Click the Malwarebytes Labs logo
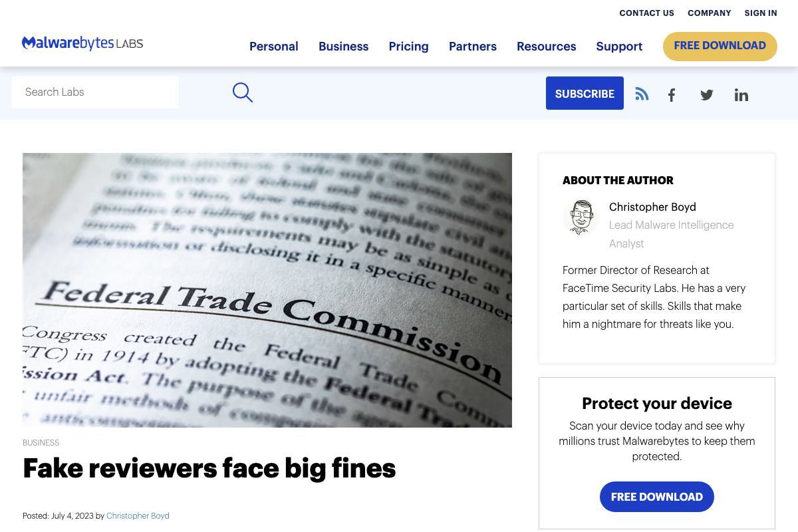 click(82, 44)
